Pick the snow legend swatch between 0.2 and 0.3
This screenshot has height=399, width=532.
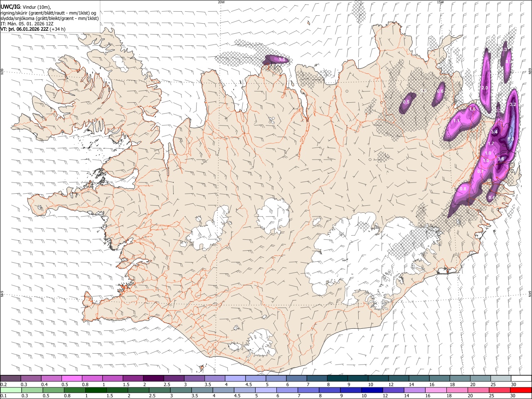point(10,378)
